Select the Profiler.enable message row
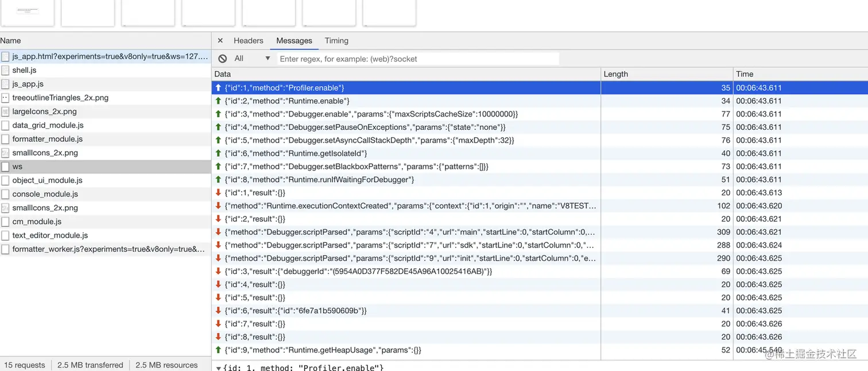The width and height of the screenshot is (868, 371). (540, 88)
